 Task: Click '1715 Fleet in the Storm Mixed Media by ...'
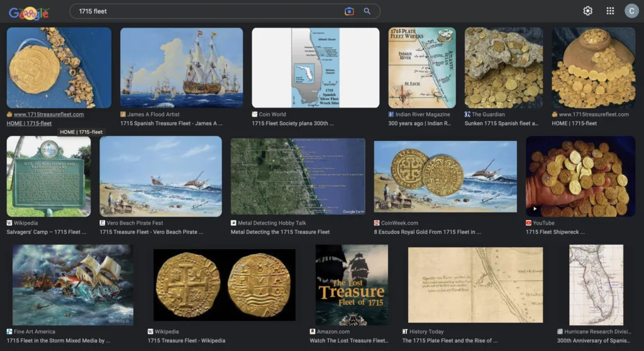pos(58,340)
